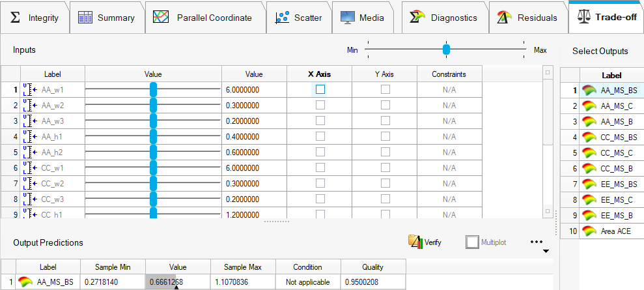Image resolution: width=644 pixels, height=290 pixels.
Task: Check X Axis box for AA_w1
Action: [x=320, y=89]
